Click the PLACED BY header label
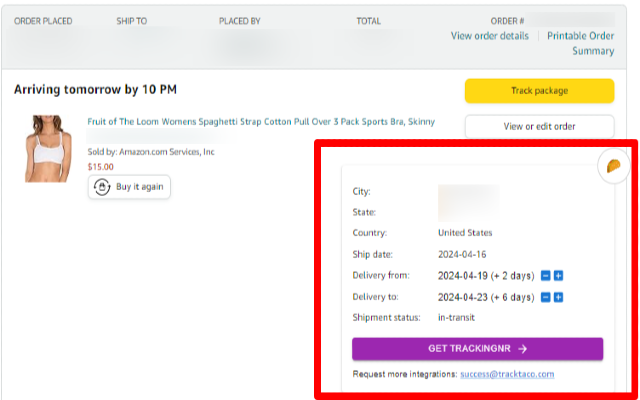The image size is (640, 400). click(x=240, y=21)
